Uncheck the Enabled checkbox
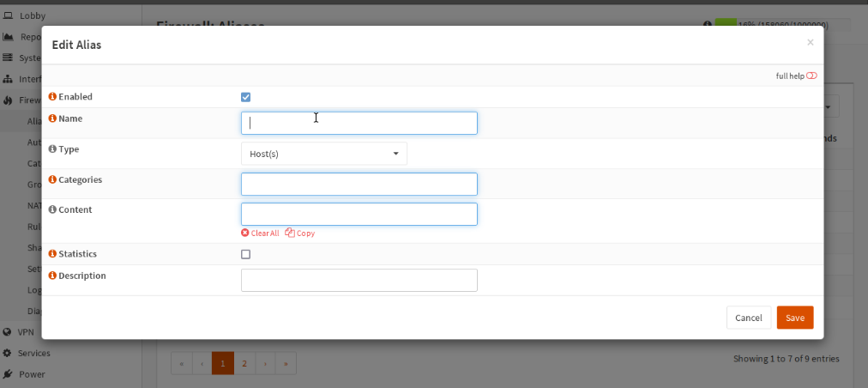Screen dimensions: 868x388 tap(246, 97)
